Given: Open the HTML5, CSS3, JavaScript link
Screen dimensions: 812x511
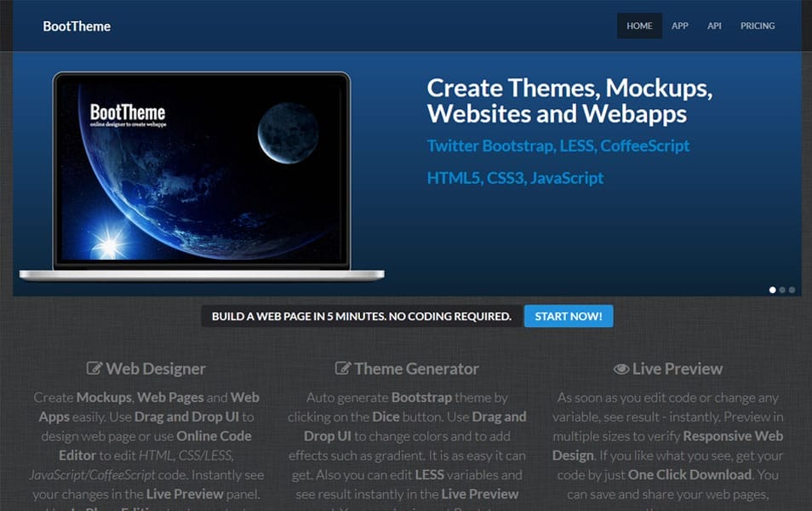Looking at the screenshot, I should click(514, 177).
